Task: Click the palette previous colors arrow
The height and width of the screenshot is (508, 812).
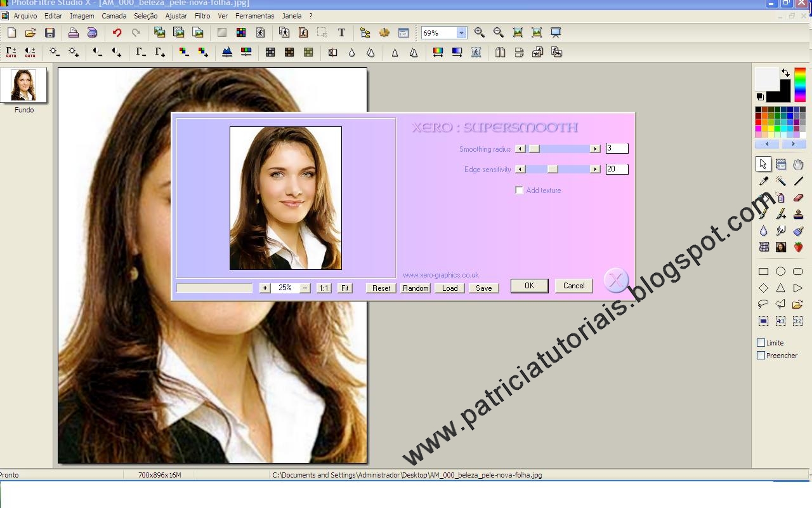Action: point(768,144)
